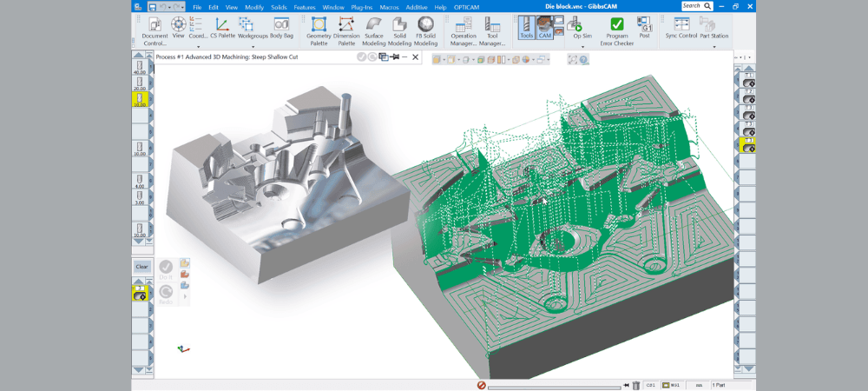
Task: Click the Search field in the title bar
Action: pos(696,5)
